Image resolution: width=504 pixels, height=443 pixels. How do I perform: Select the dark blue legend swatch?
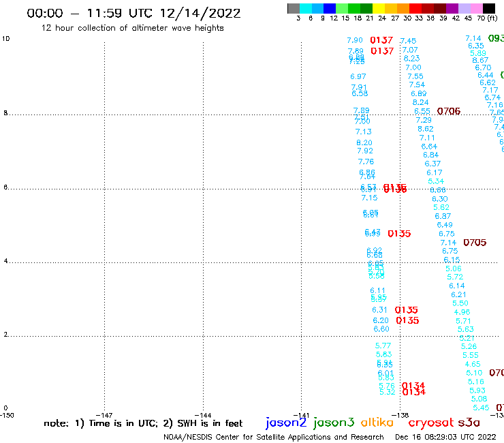[x=330, y=8]
